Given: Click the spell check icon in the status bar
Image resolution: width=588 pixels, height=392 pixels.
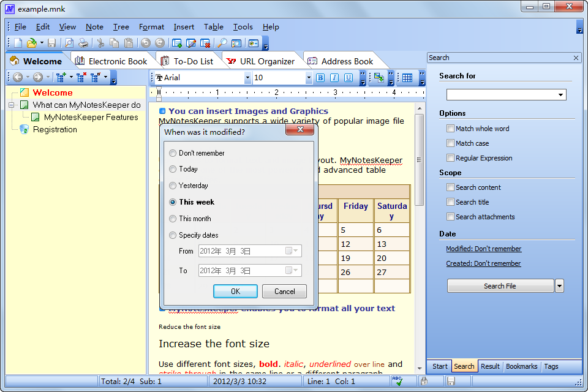Looking at the screenshot, I should pyautogui.click(x=397, y=381).
